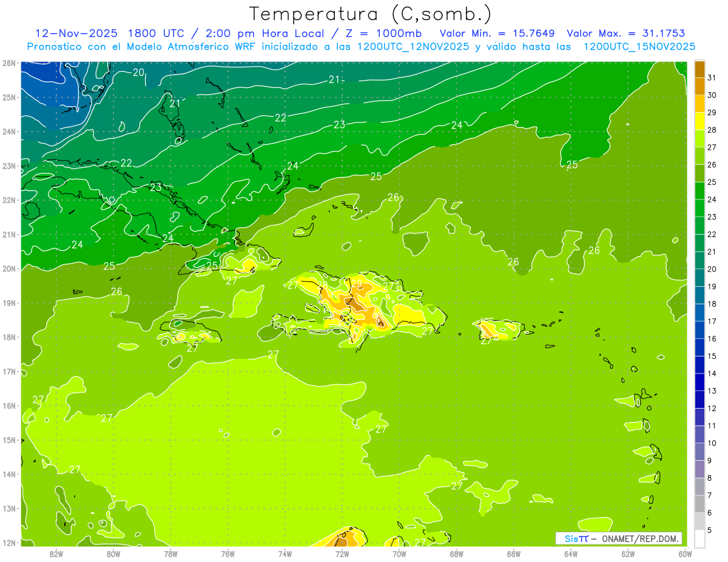Click the "68W" longitude axis label
The width and height of the screenshot is (728, 562).
[457, 554]
